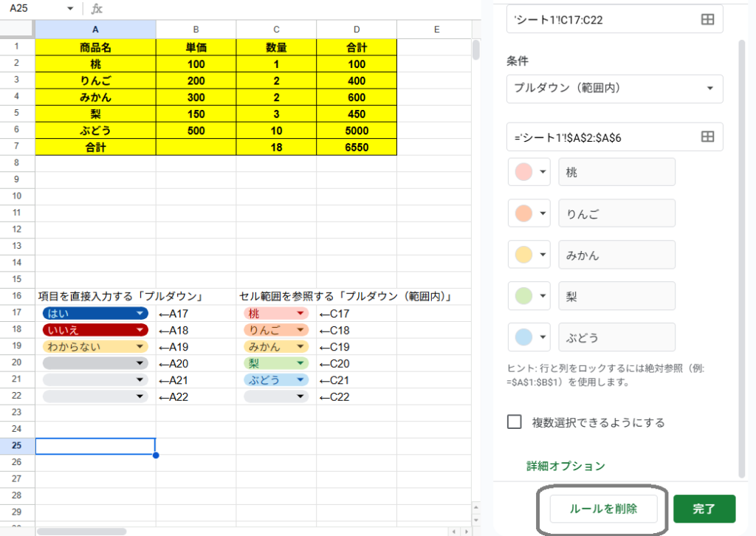Open the プルダウン（範囲内） condition dropdown
The height and width of the screenshot is (536, 756).
click(x=615, y=88)
